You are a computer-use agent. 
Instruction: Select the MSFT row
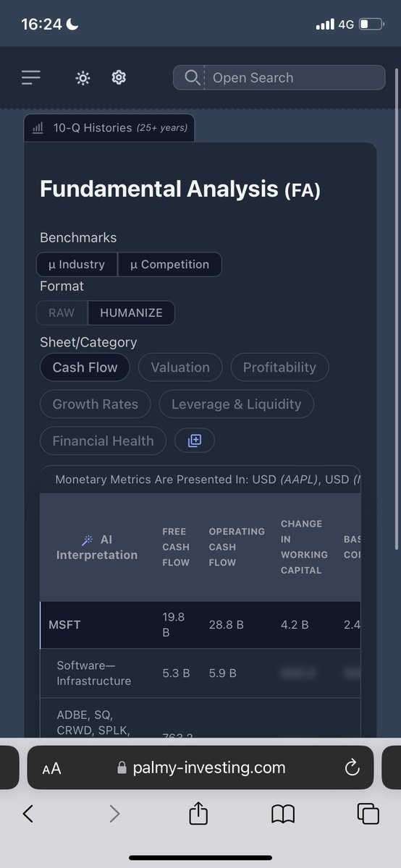click(200, 625)
